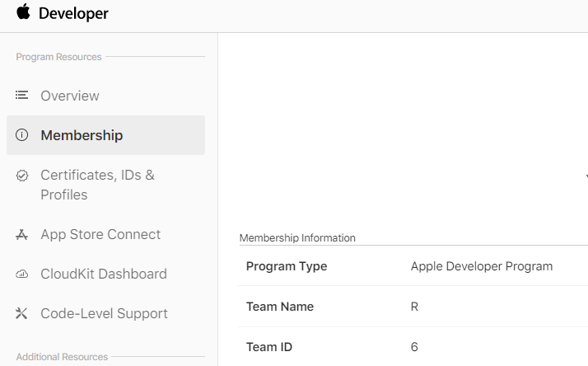Click the Apple logo icon
Viewport: 588px width, 366px height.
[23, 12]
